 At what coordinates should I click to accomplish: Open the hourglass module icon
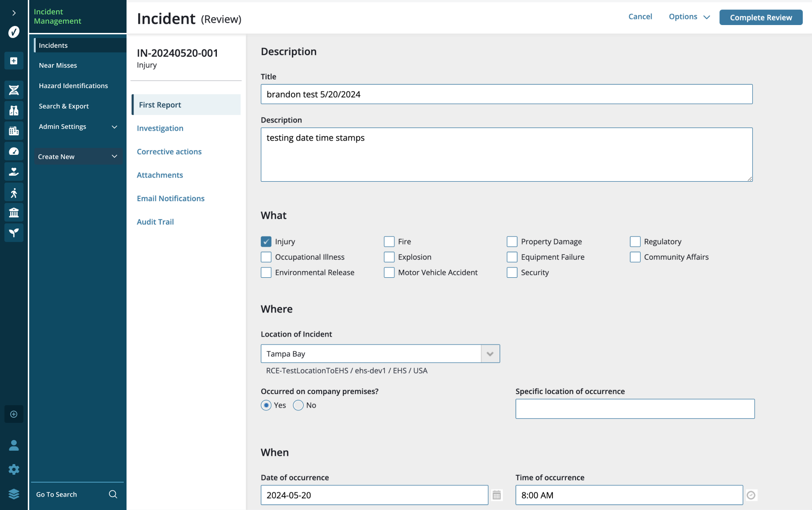(14, 90)
